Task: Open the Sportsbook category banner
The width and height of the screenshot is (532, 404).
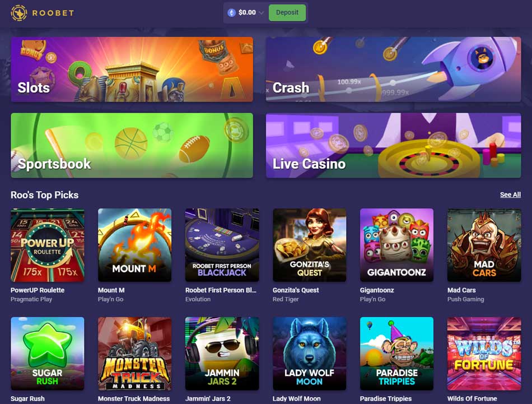Action: coord(132,145)
